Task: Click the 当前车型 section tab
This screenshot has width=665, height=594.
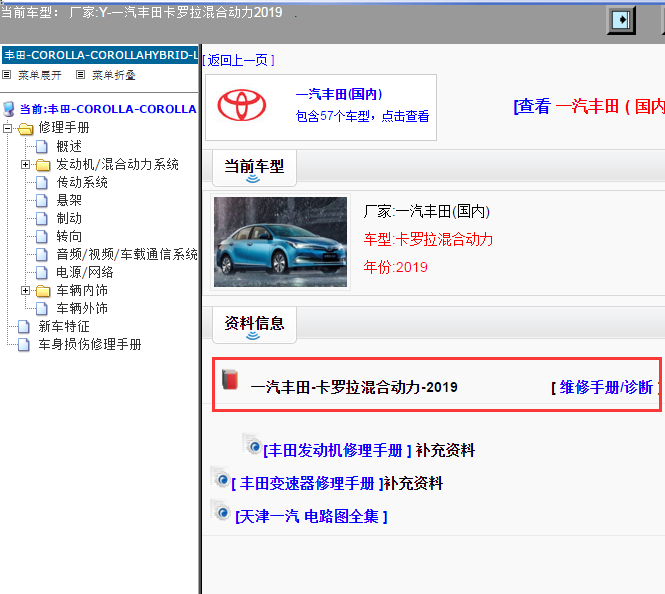Action: pos(254,168)
